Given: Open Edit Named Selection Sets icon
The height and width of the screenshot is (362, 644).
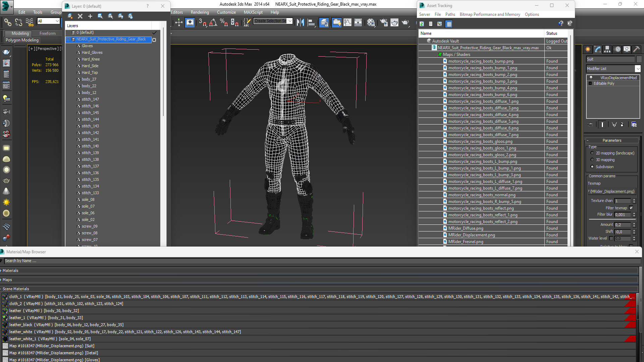Looking at the screenshot, I should coord(247,22).
